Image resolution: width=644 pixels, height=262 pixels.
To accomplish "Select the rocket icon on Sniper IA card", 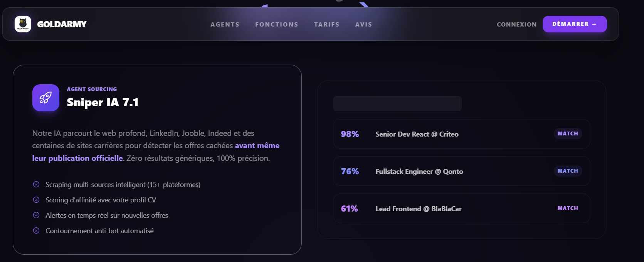I will (x=45, y=98).
